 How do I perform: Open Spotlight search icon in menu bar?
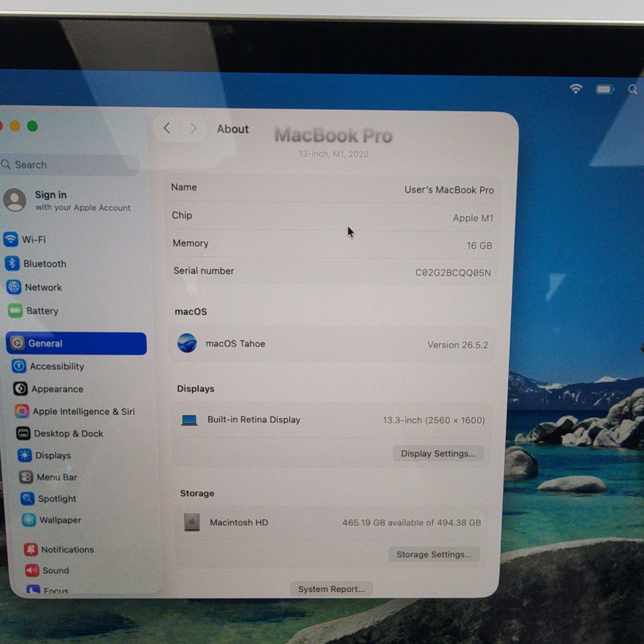[x=632, y=89]
